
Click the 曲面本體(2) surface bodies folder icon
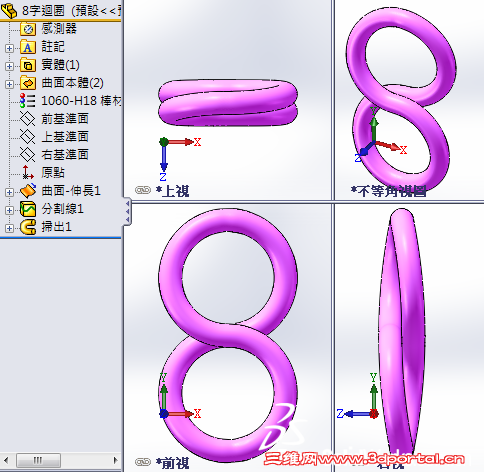pyautogui.click(x=28, y=83)
